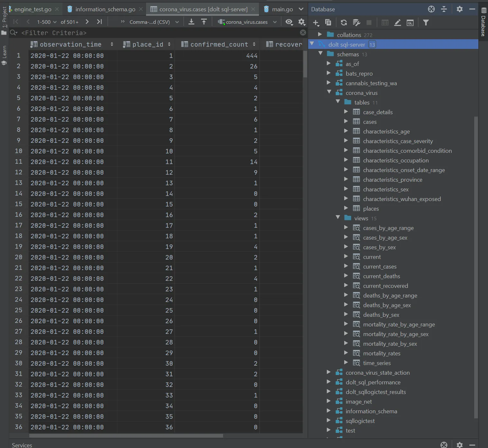Expand the characteristics_age table node
The width and height of the screenshot is (488, 448).
346,131
